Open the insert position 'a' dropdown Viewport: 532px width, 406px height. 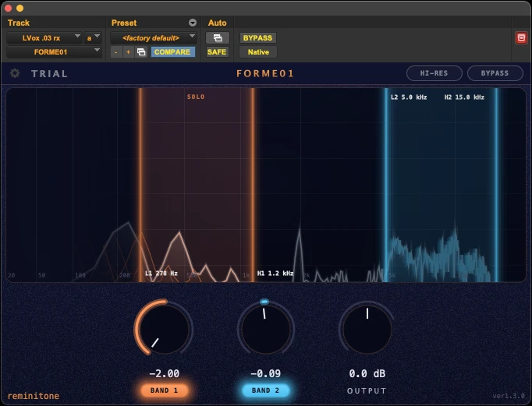tap(93, 37)
